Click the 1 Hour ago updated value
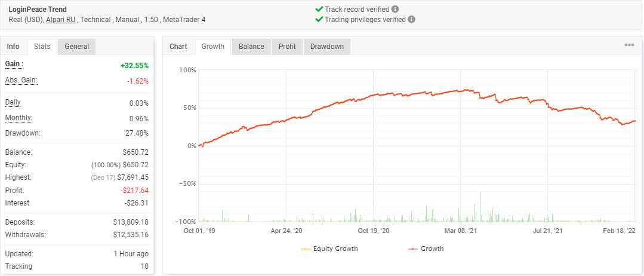This screenshot has width=644, height=276. pos(131,254)
